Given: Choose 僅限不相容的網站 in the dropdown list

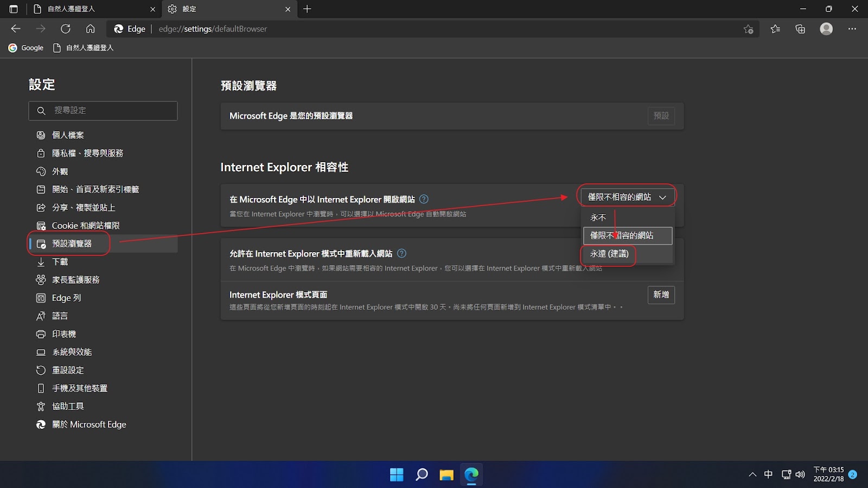Looking at the screenshot, I should (628, 236).
